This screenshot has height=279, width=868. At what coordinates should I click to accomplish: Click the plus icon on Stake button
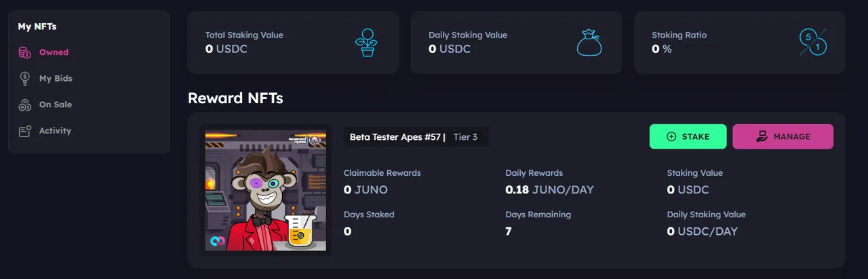click(x=671, y=136)
